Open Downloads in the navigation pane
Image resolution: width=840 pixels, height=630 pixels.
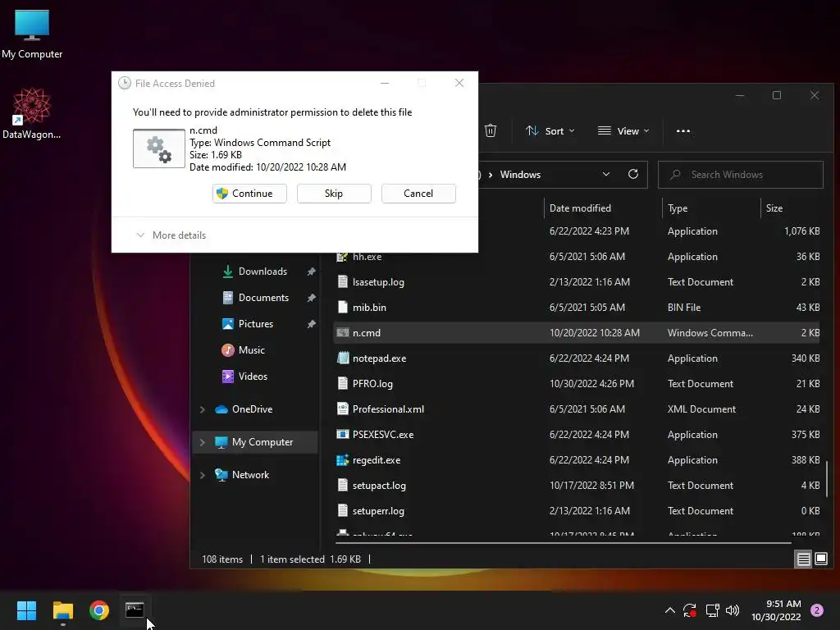coord(262,272)
